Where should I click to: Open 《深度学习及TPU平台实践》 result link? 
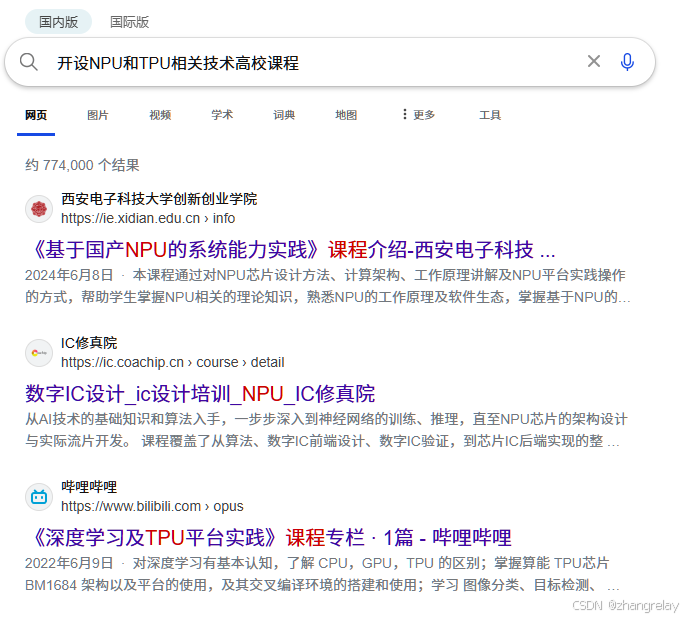coord(269,537)
